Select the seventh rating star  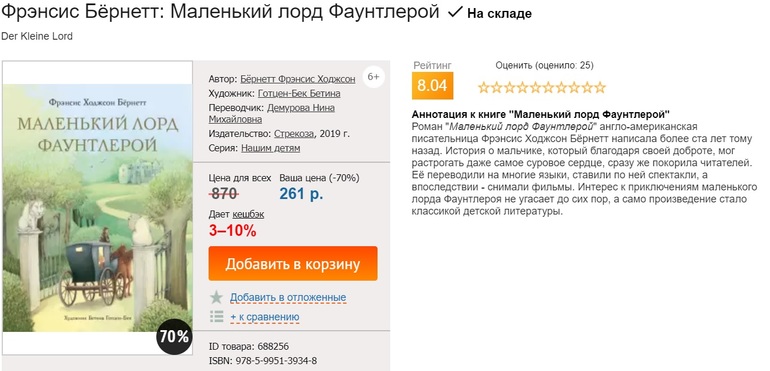[561, 88]
